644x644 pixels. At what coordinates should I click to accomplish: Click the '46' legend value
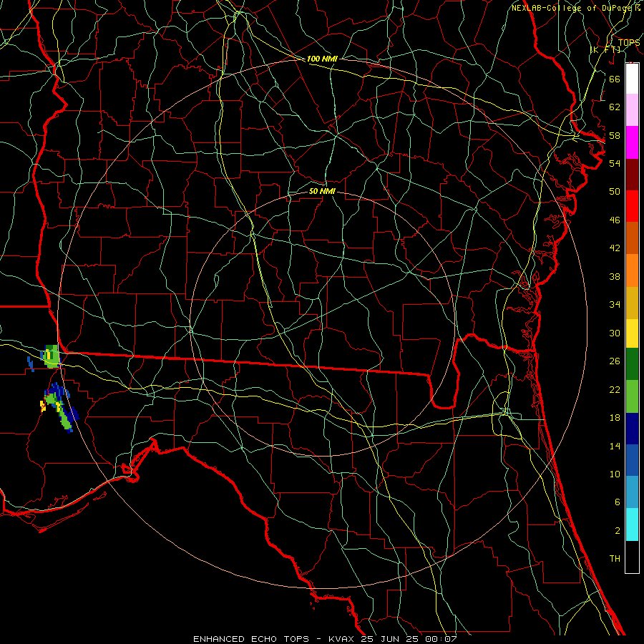[615, 220]
